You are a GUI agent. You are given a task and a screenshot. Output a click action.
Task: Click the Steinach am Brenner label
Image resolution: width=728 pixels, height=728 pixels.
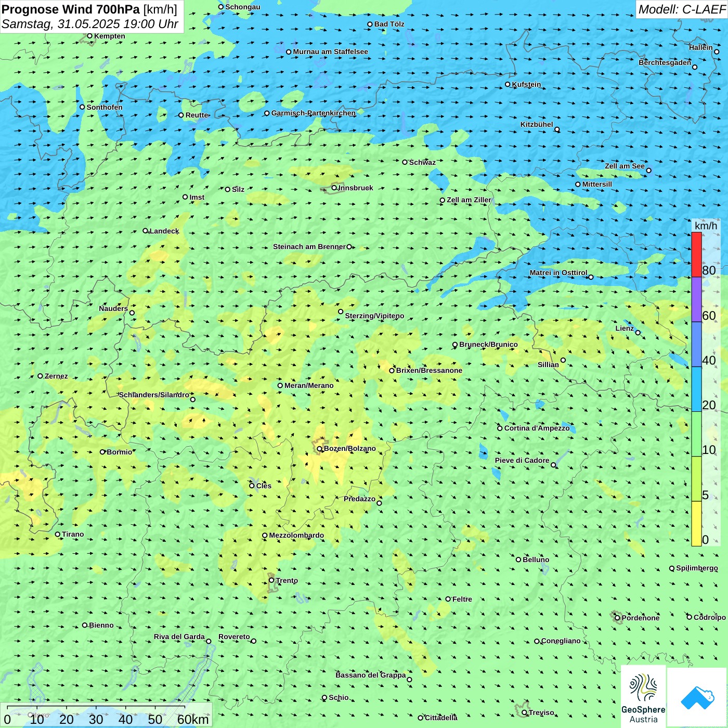click(309, 246)
